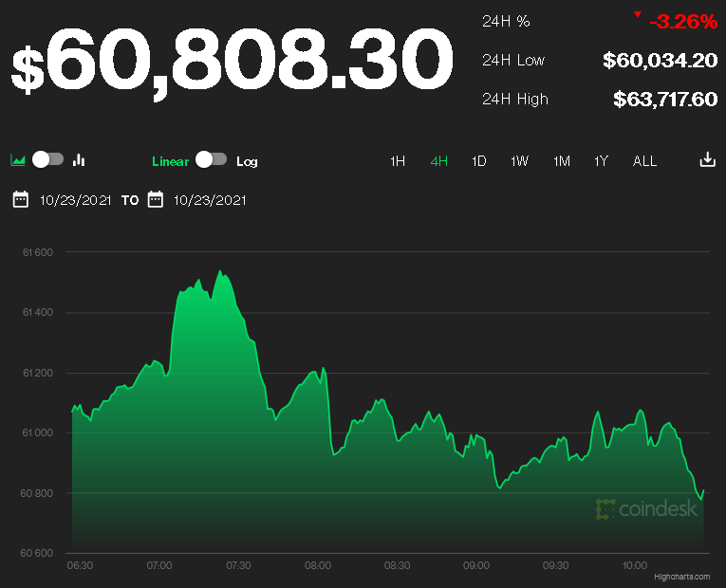The width and height of the screenshot is (726, 588).
Task: Toggle the chart type switch
Action: click(x=47, y=159)
